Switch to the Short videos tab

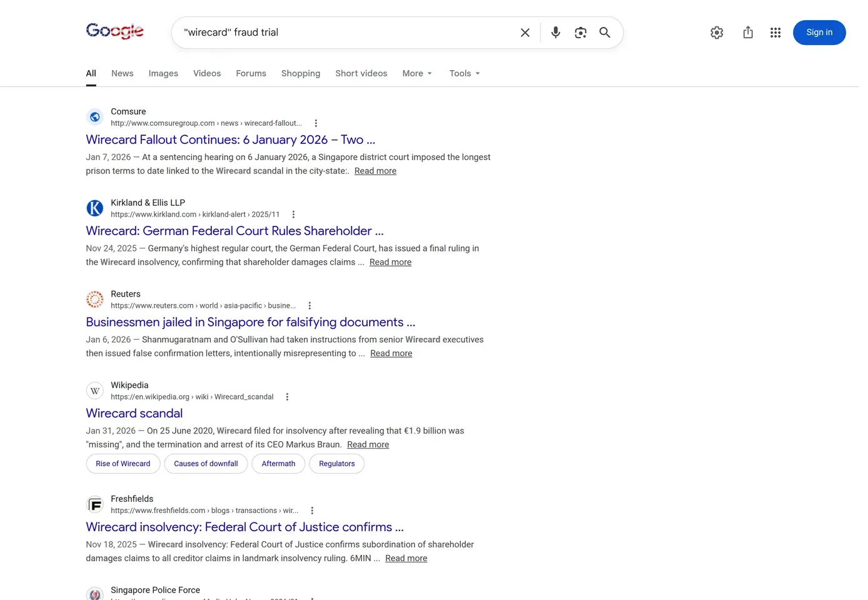361,73
